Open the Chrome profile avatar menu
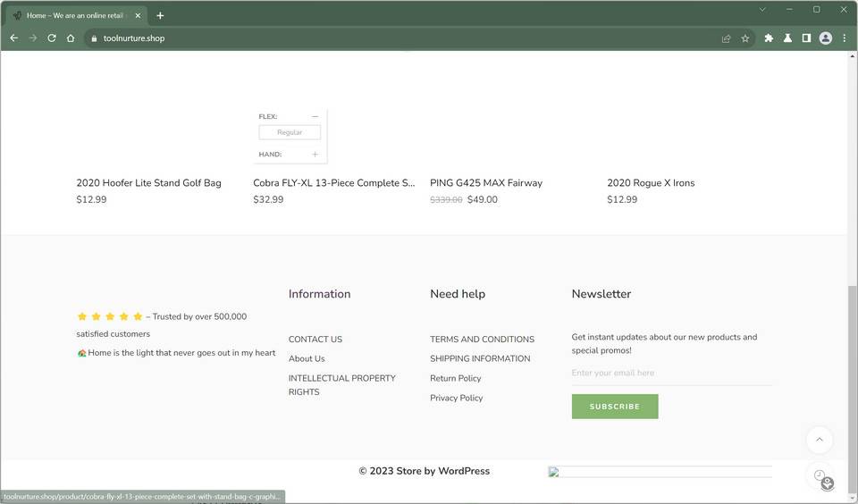Screen dimensions: 858x504 click(x=825, y=38)
